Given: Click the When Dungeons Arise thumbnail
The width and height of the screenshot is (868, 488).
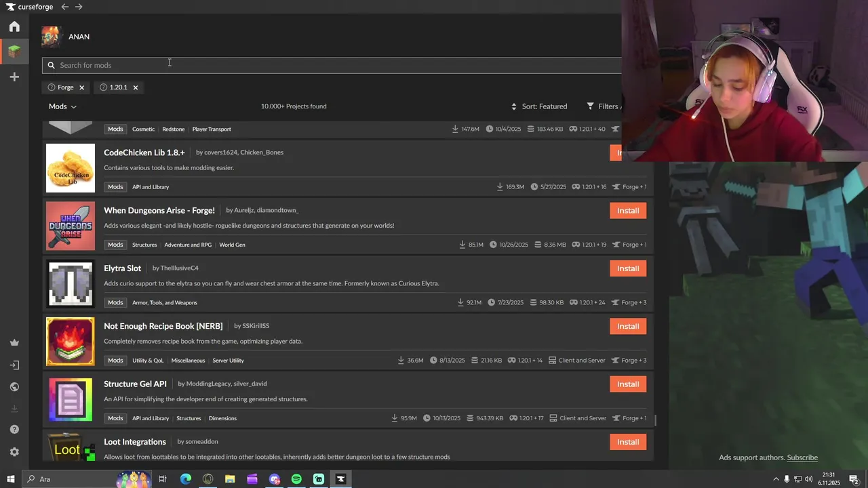Looking at the screenshot, I should click(71, 226).
